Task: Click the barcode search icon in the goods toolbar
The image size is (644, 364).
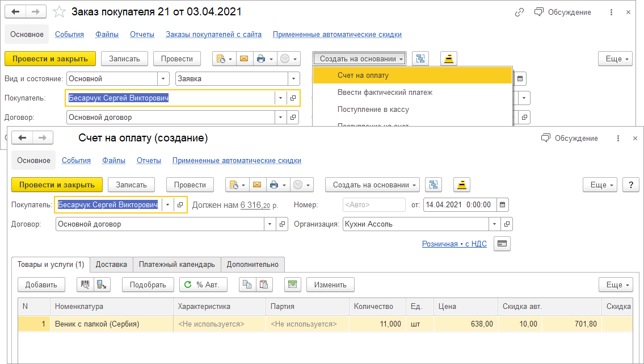Action: 85,284
